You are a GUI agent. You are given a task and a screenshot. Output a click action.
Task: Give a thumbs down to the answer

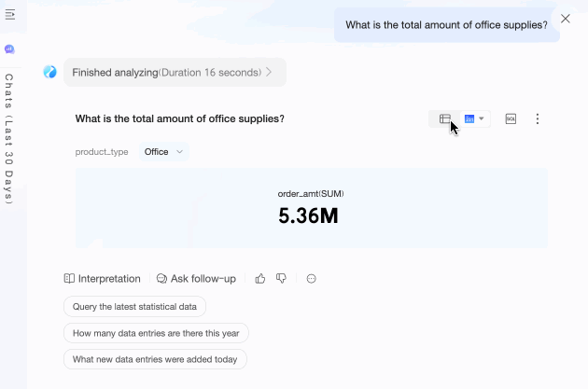click(281, 278)
